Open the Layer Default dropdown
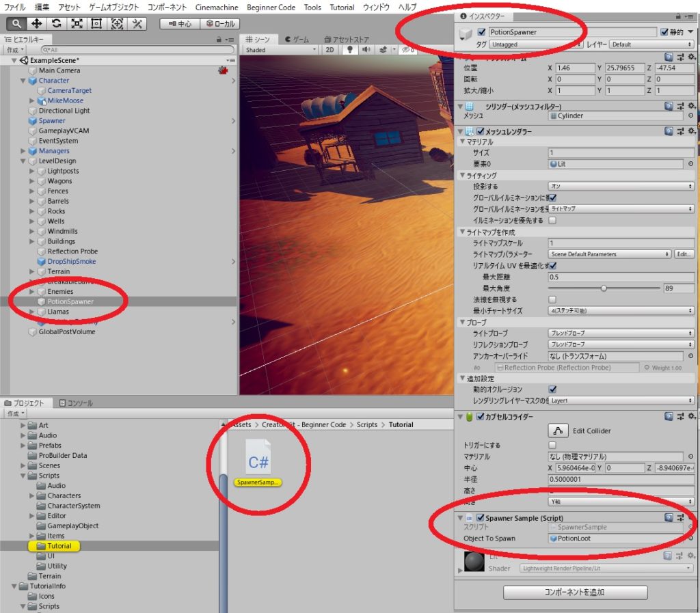 (651, 44)
